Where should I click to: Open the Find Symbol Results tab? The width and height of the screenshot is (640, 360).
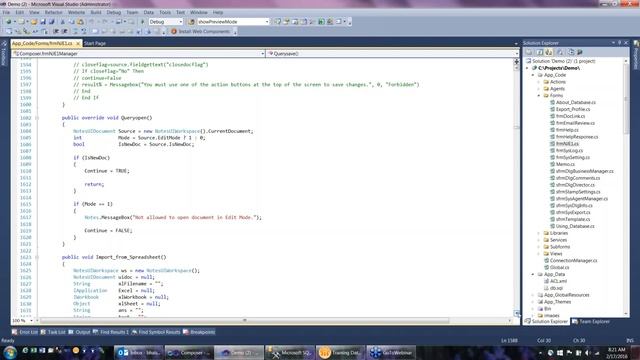click(x=156, y=332)
